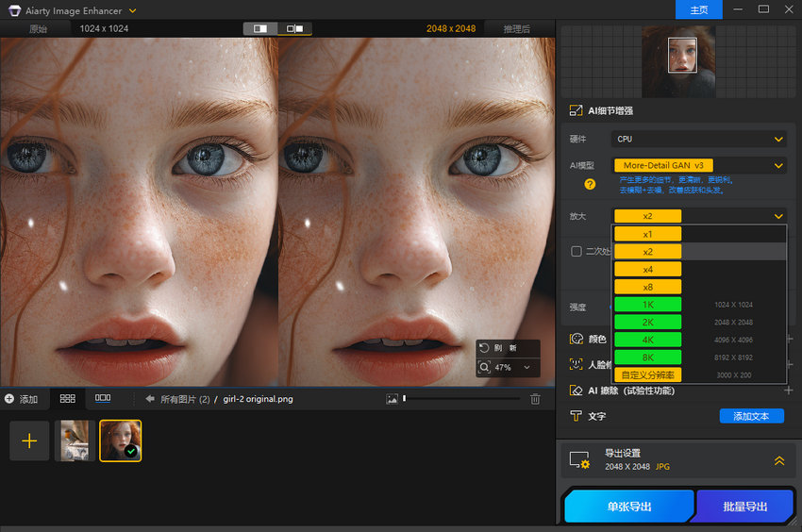
Task: Open the Aiarty Image Enhancer logo menu
Action: coord(14,10)
